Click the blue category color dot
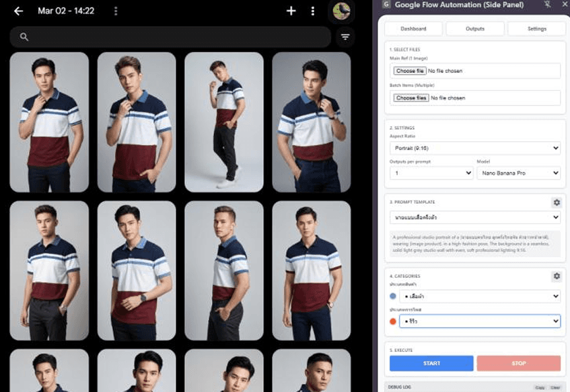The height and width of the screenshot is (392, 570). pyautogui.click(x=392, y=297)
